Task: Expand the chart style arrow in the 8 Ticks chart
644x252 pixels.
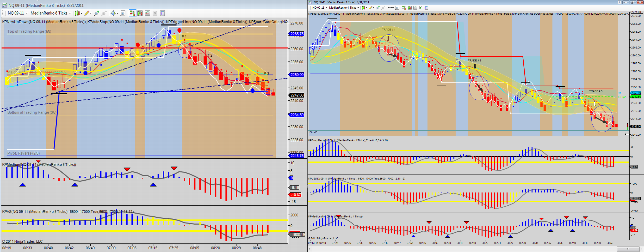Action: coord(81,13)
